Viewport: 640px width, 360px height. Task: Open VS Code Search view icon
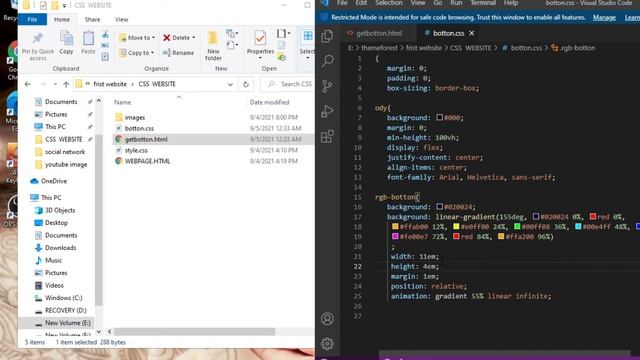(327, 61)
